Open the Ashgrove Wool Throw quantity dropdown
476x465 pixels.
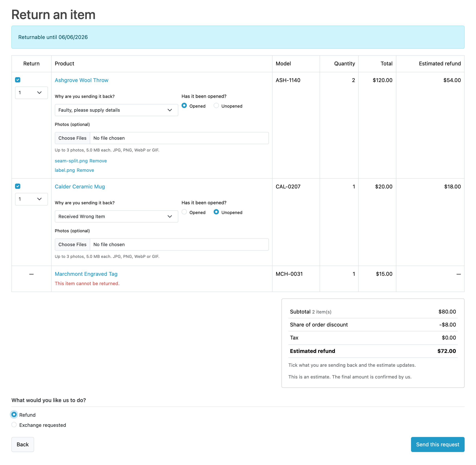pyautogui.click(x=31, y=93)
